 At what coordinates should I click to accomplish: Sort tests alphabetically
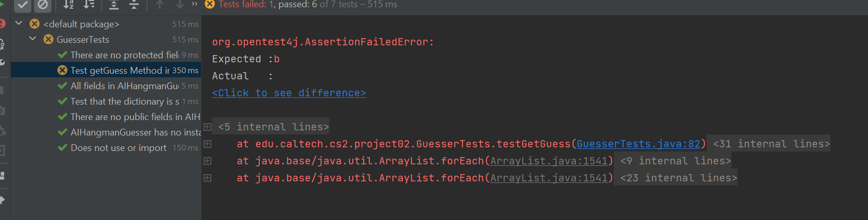point(69,5)
